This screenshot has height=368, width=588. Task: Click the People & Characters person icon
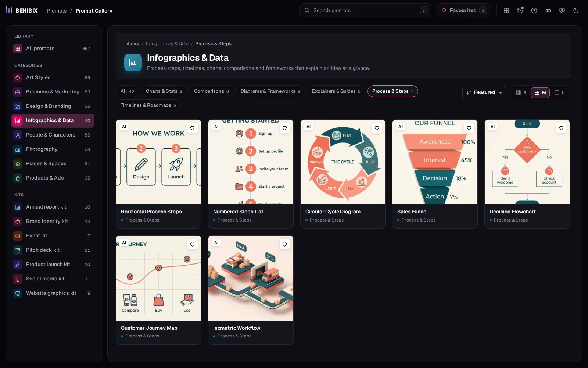coord(18,135)
